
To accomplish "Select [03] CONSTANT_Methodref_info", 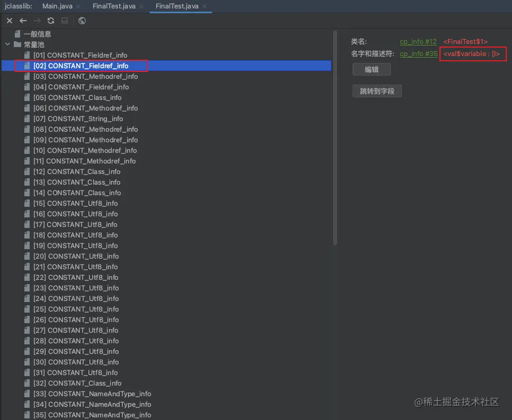I will coord(86,76).
